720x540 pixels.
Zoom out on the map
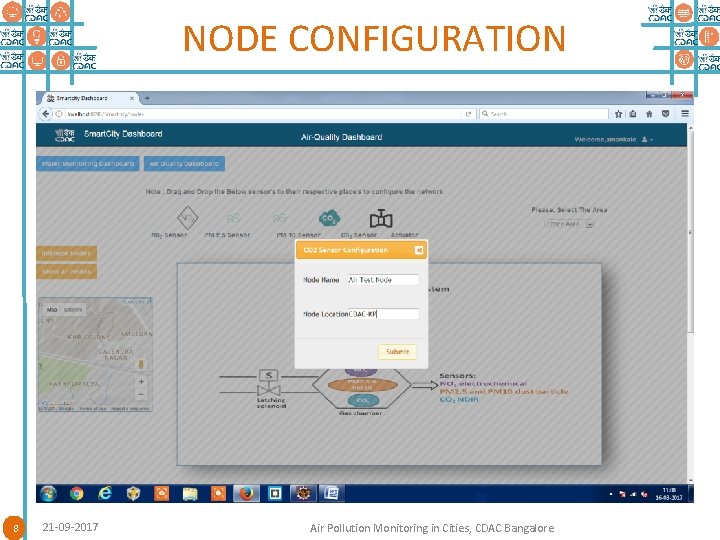[x=141, y=394]
